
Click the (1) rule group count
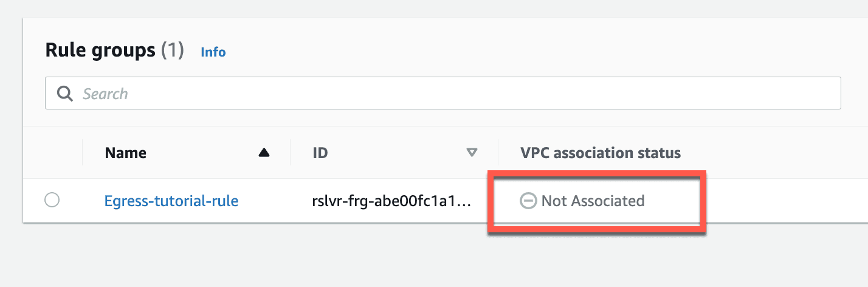(172, 50)
